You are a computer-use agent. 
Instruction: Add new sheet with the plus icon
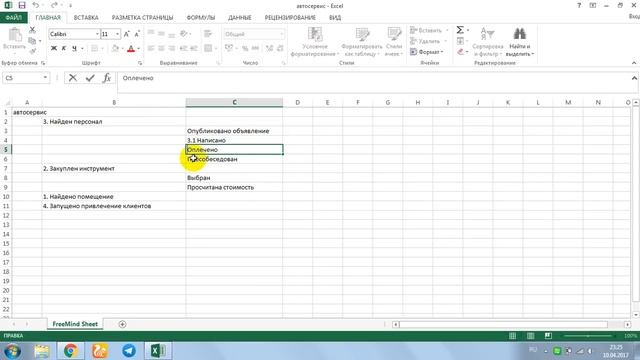(122, 324)
